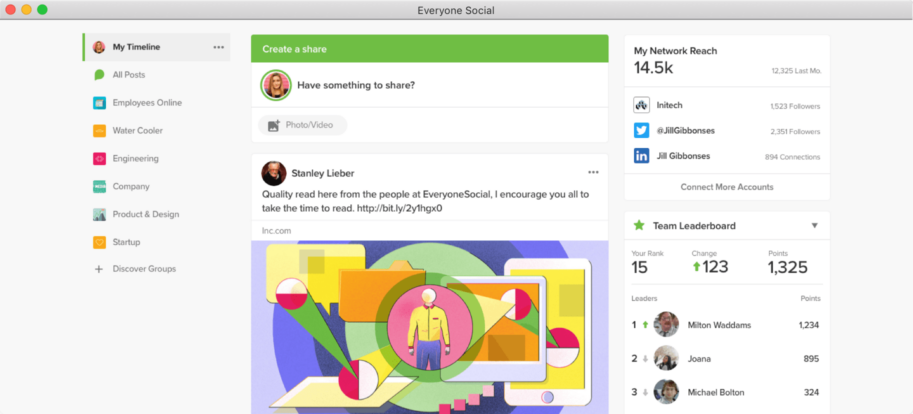913x414 pixels.
Task: Click the Engineering pink group icon
Action: coord(99,158)
